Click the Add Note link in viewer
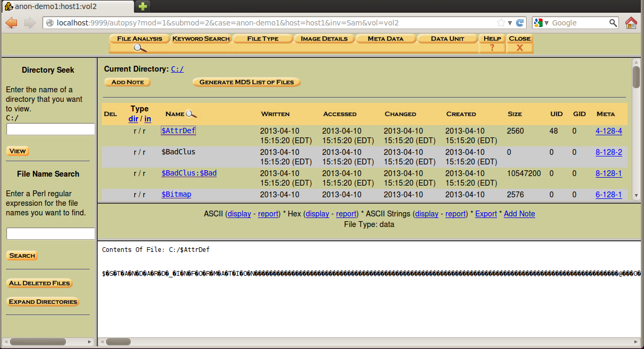The image size is (644, 349). 519,214
